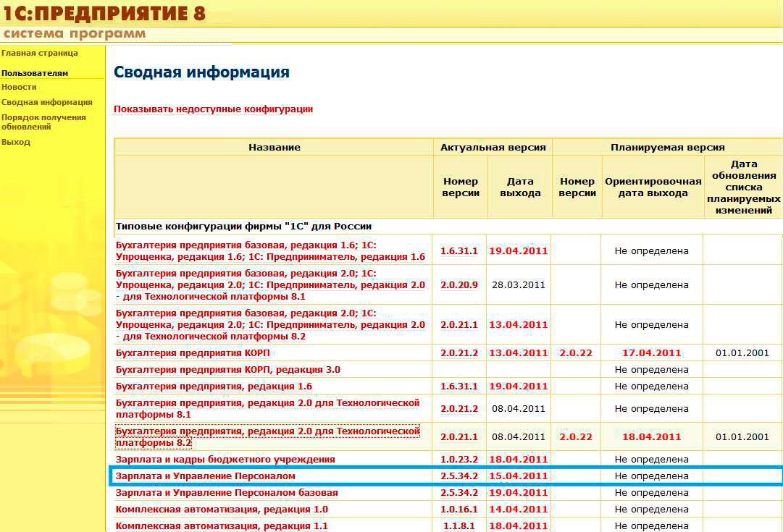Go to Новости in the left menu

point(19,87)
